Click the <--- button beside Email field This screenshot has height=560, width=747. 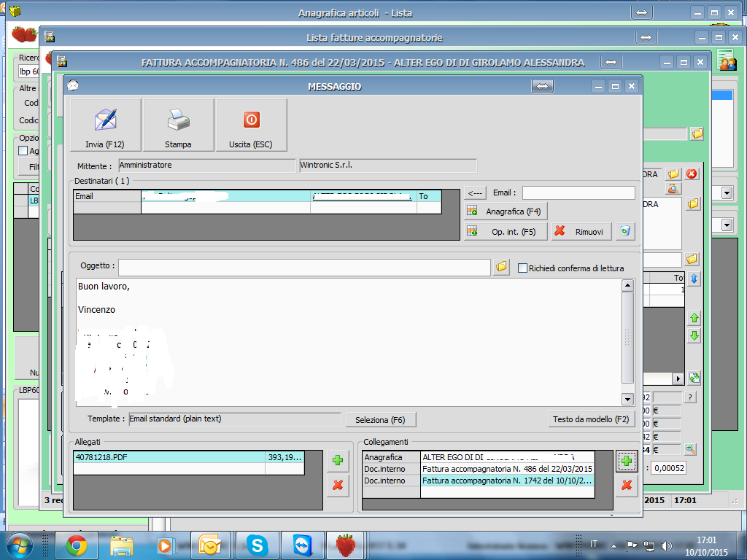pyautogui.click(x=476, y=192)
